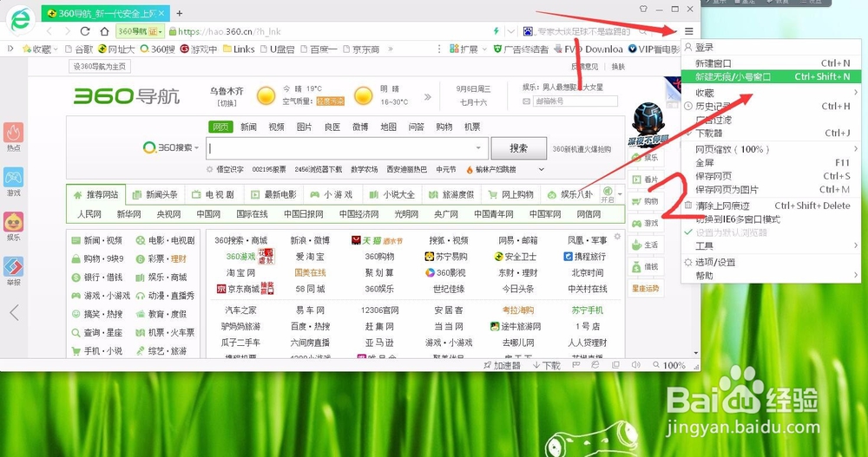Switch to 电视剧 tab
The image size is (868, 457).
[x=214, y=195]
